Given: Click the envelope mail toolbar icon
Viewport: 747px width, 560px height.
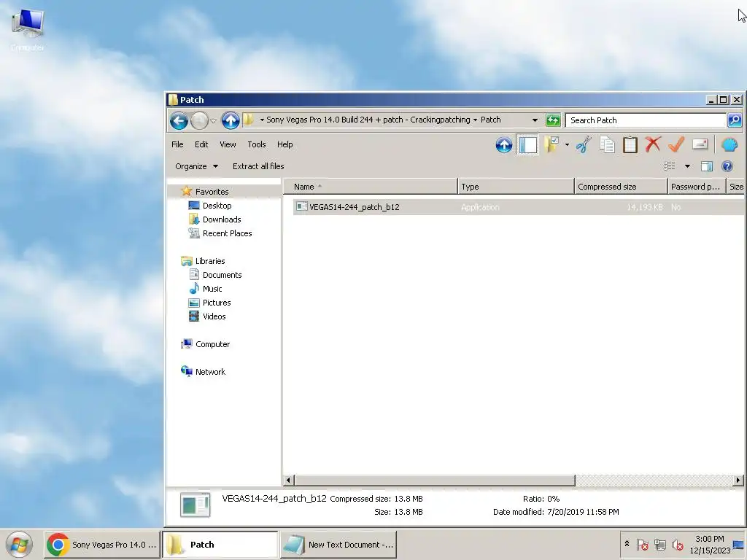Looking at the screenshot, I should (700, 144).
